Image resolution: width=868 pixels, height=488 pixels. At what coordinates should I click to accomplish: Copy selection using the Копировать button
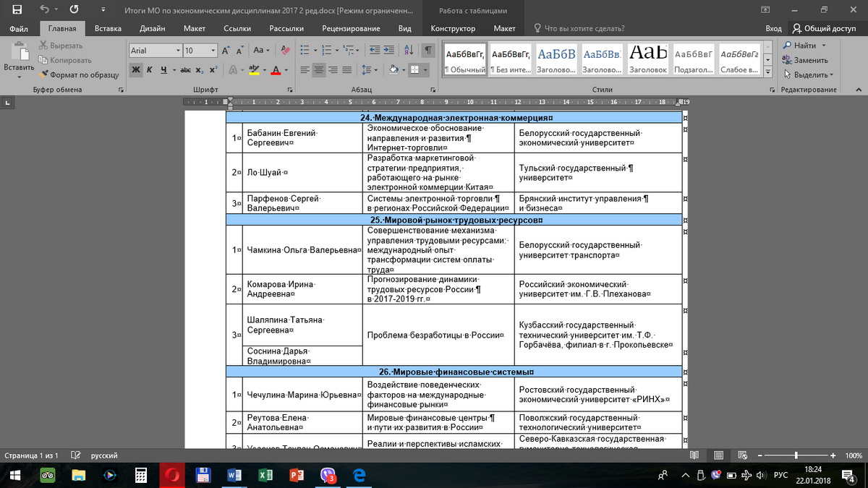pyautogui.click(x=65, y=60)
